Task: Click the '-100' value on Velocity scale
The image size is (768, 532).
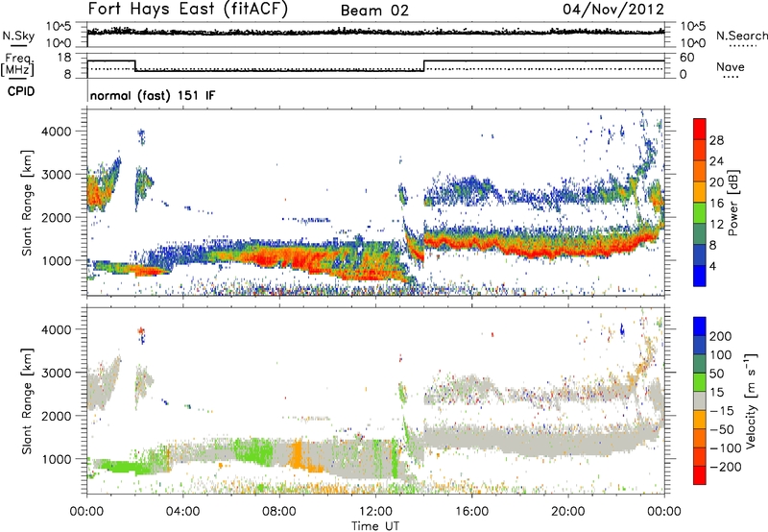Action: pos(726,448)
